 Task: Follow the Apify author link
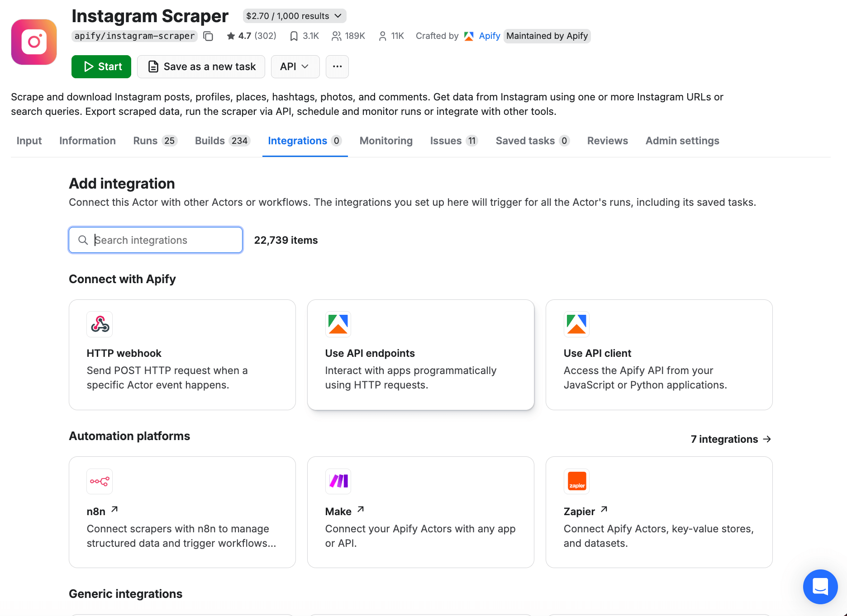(x=489, y=36)
